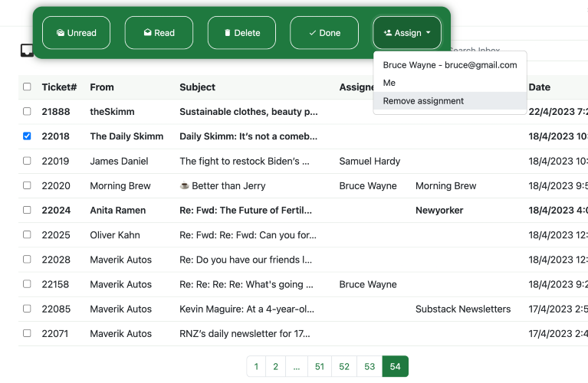Image resolution: width=588 pixels, height=383 pixels.
Task: Open ticket from Anita Ramen
Action: pyautogui.click(x=118, y=210)
